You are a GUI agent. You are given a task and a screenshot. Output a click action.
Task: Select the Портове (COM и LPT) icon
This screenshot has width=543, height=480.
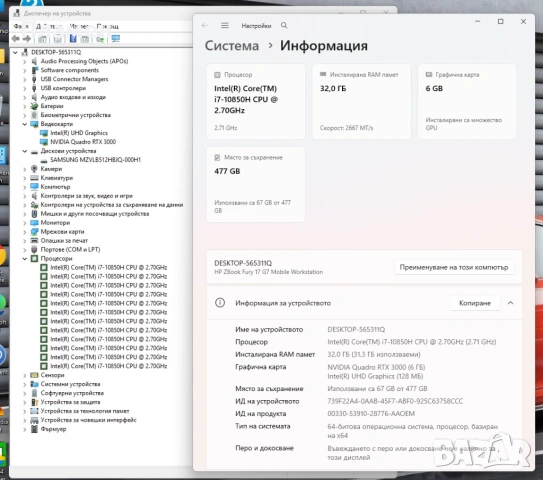[34, 250]
